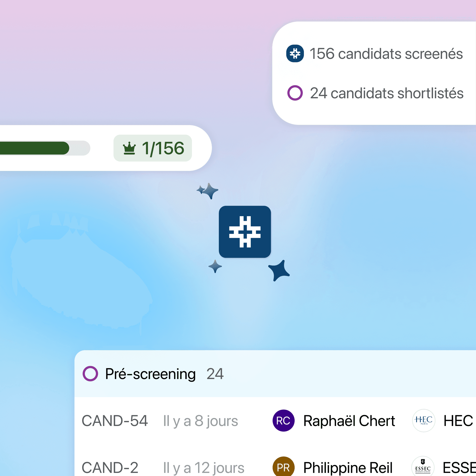Click the 24 count next to Pré-screening

coord(215,374)
